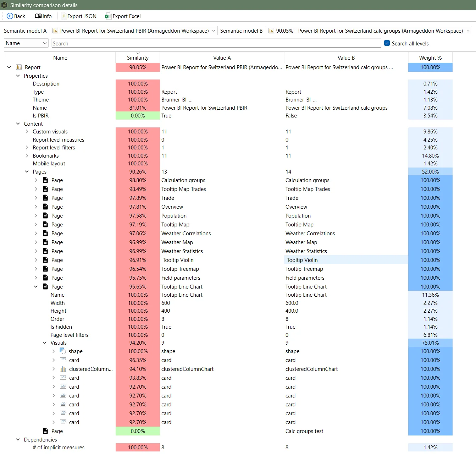Screen dimensions: 476x455
Task: Collapse the Dependencies node
Action: tap(18, 439)
